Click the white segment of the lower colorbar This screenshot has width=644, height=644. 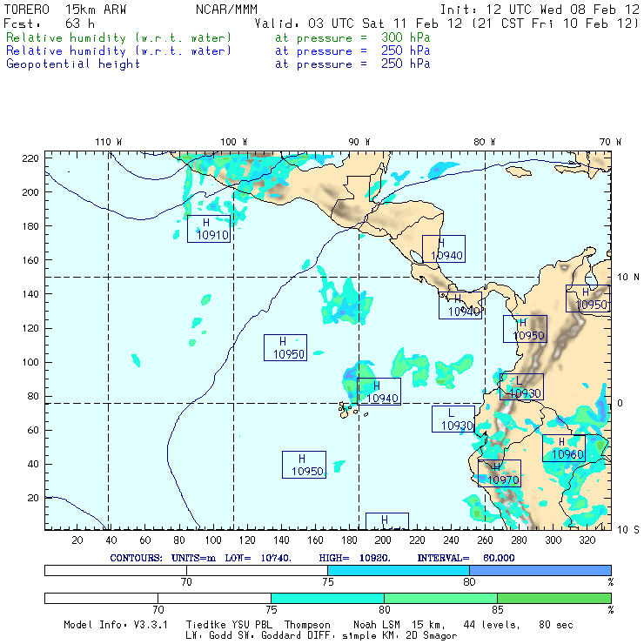click(x=157, y=598)
